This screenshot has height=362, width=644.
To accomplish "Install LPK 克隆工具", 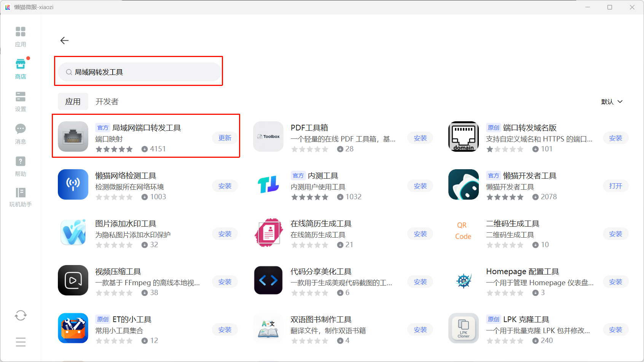I will pos(615,330).
